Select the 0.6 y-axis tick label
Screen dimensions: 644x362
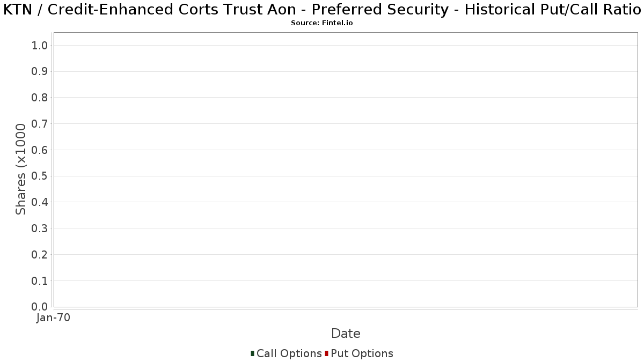40,150
